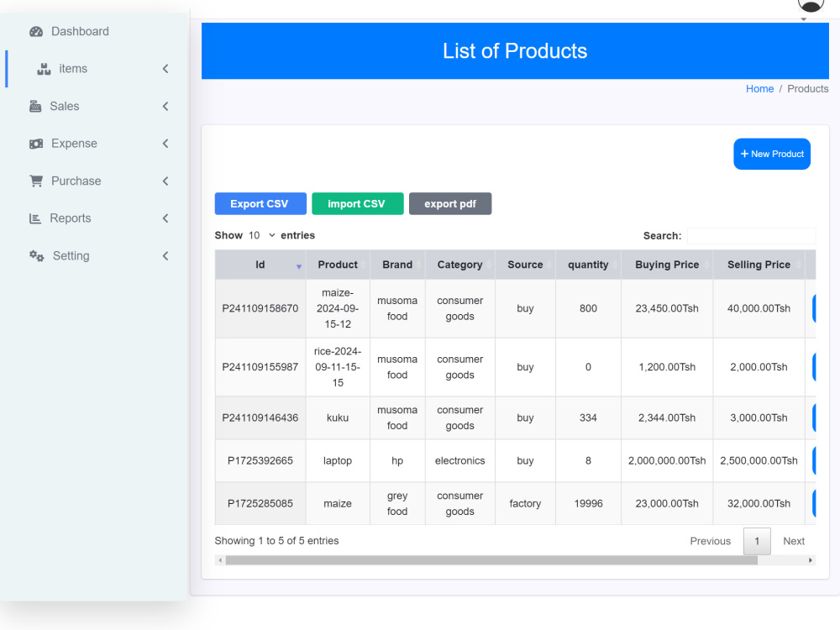Click the laptop product name cell
The height and width of the screenshot is (630, 840).
click(x=338, y=460)
